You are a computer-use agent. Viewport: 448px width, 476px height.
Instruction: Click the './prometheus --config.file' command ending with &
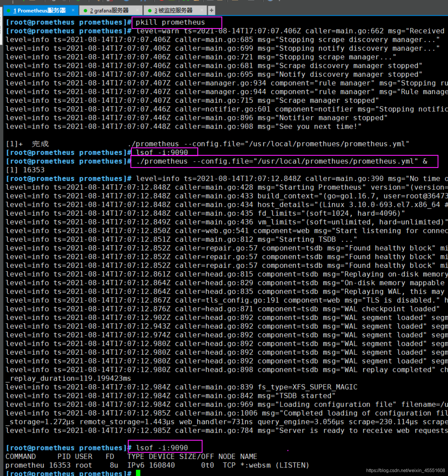point(282,161)
